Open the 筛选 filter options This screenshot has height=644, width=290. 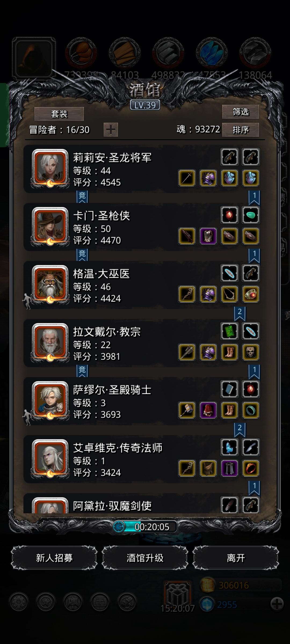click(x=240, y=112)
